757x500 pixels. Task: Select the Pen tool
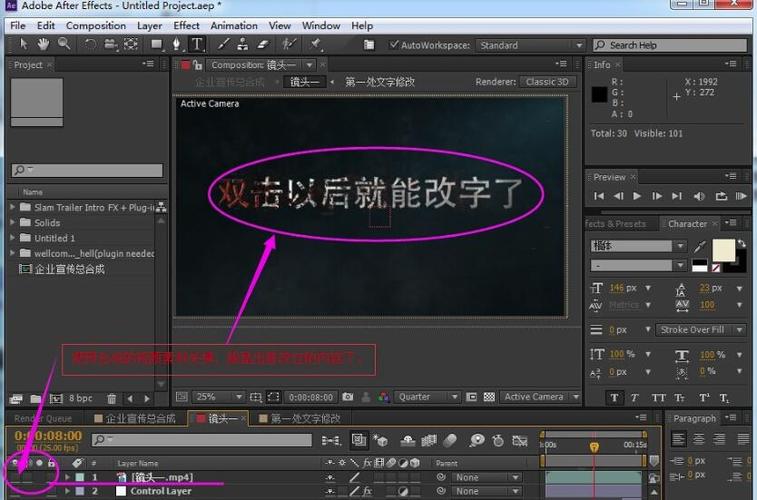(x=177, y=44)
